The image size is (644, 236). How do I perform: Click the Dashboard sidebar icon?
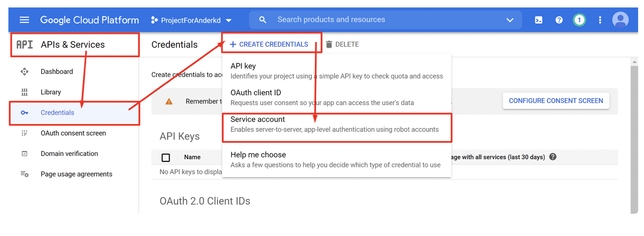pos(24,72)
